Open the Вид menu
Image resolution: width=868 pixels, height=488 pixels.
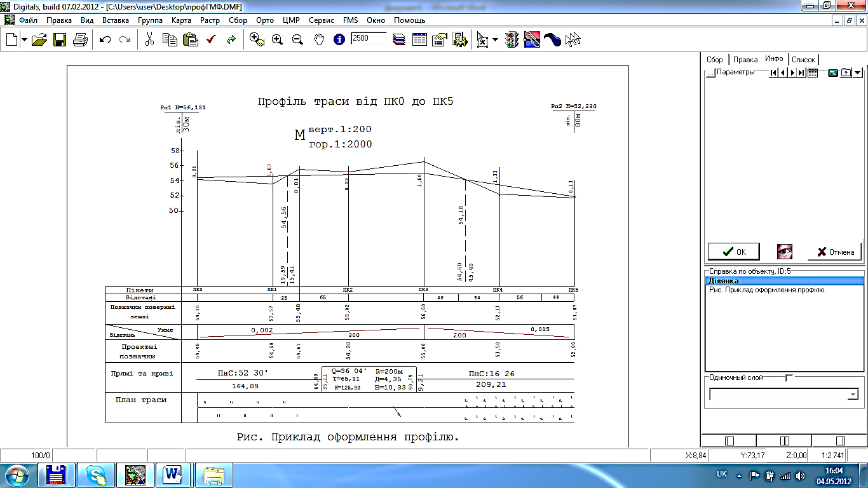point(87,20)
